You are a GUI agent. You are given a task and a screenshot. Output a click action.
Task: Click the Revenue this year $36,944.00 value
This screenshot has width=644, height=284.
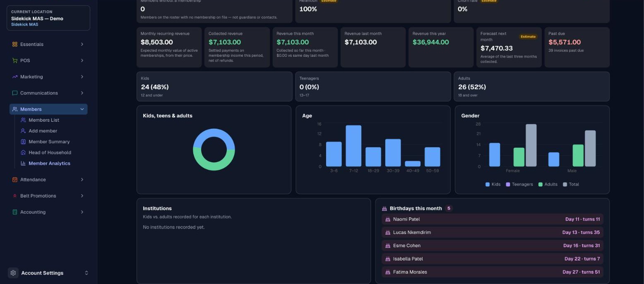coord(431,42)
